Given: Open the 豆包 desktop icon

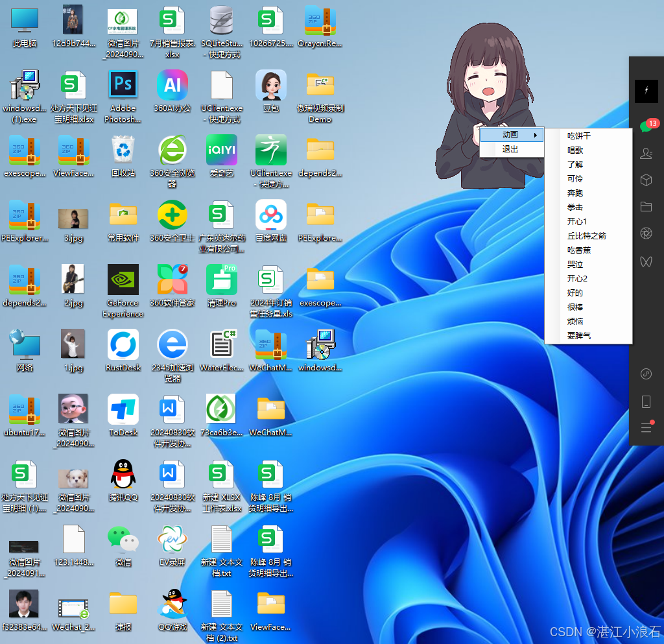Looking at the screenshot, I should [x=271, y=85].
